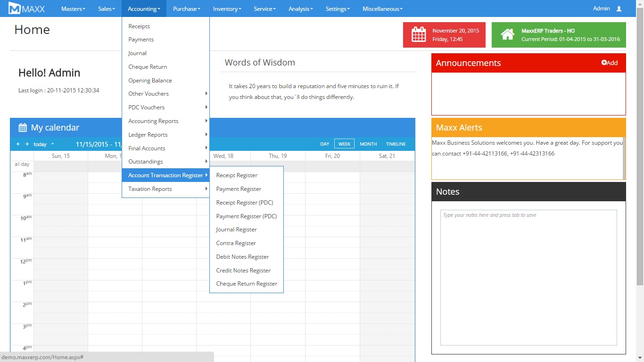Screen dimensions: 644x362
Task: Click the red calendar date icon
Action: click(419, 35)
